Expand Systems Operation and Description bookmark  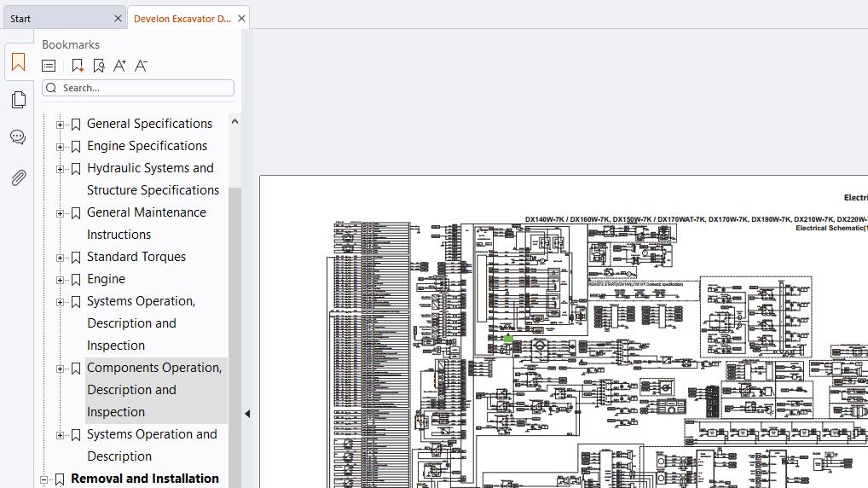point(60,435)
